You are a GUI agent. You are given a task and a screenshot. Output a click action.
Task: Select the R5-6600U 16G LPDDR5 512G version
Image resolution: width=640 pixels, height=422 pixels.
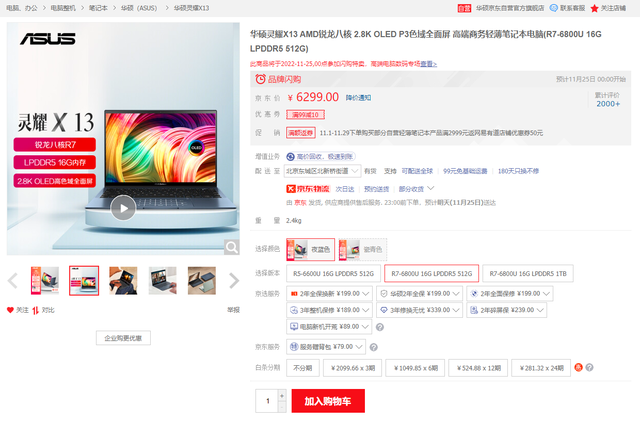click(x=333, y=273)
